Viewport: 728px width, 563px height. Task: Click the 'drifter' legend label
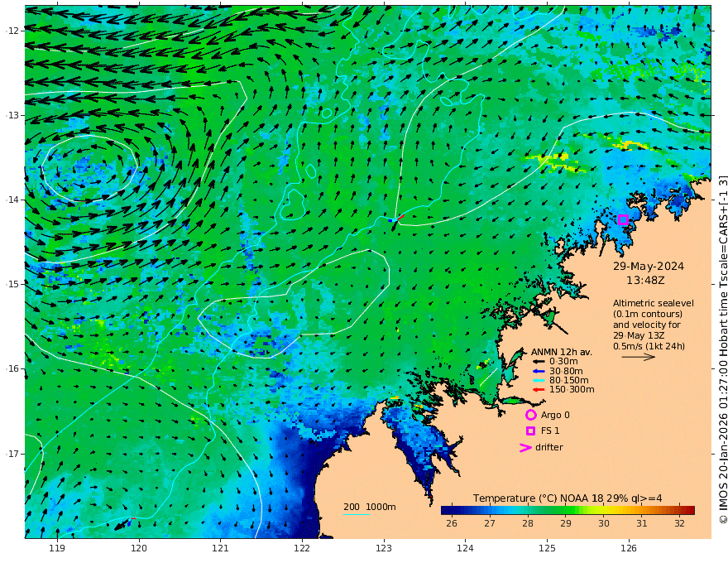coord(549,447)
